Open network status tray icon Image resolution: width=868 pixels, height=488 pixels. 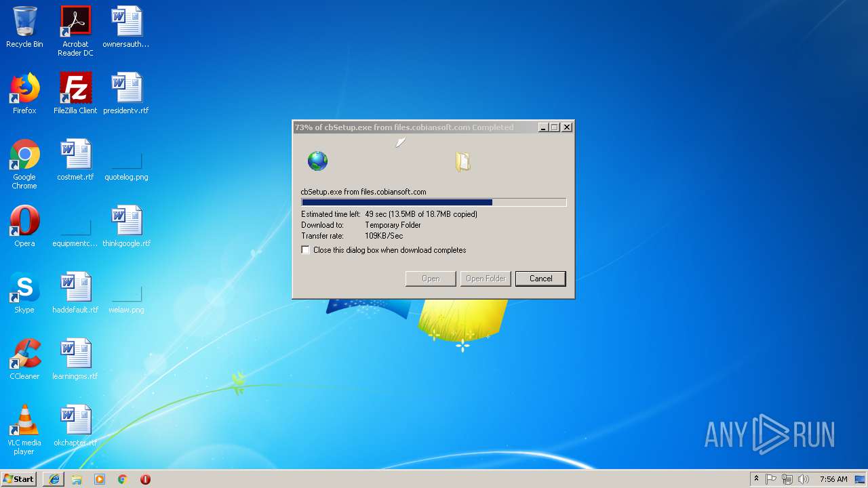(787, 479)
